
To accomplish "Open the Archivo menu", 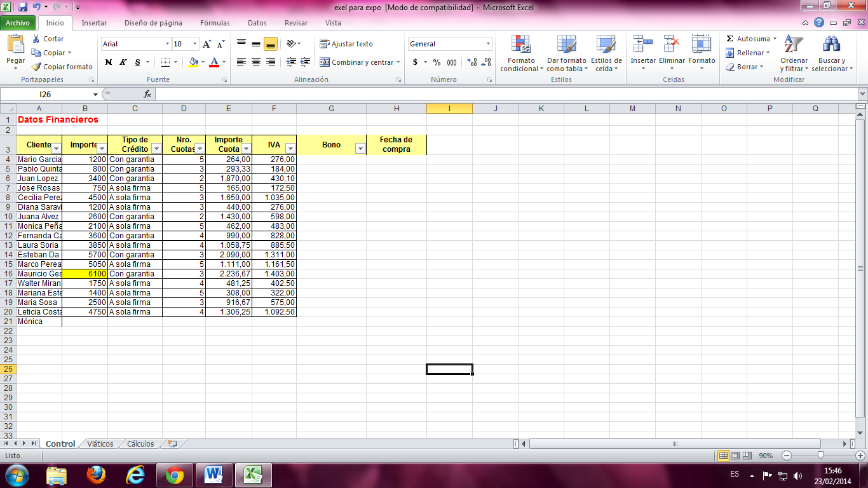I will click(x=19, y=22).
